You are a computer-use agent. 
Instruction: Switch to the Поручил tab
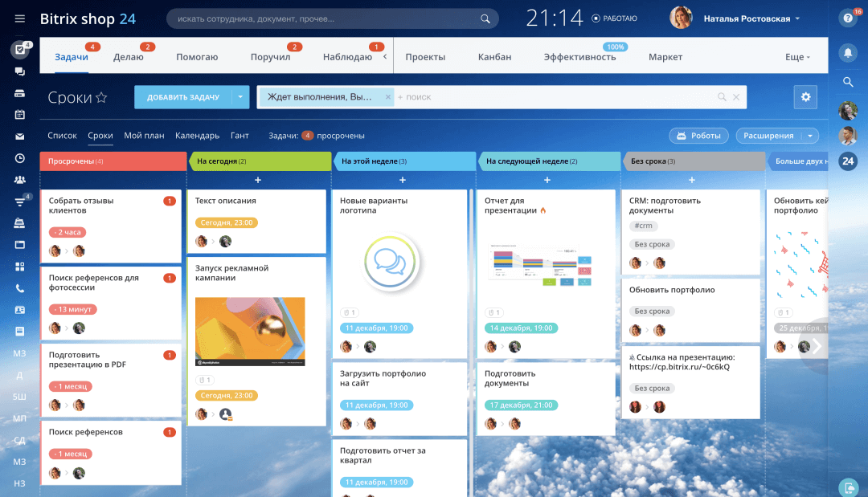tap(270, 57)
